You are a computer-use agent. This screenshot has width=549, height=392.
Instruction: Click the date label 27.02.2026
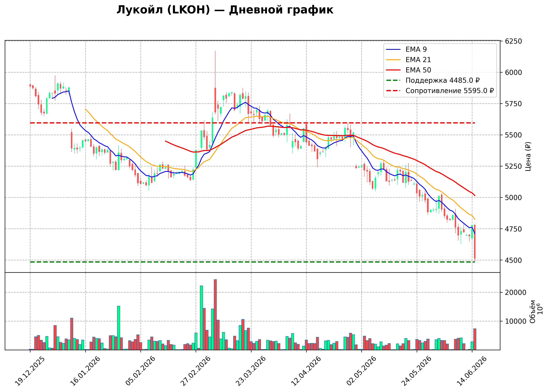[x=195, y=371]
